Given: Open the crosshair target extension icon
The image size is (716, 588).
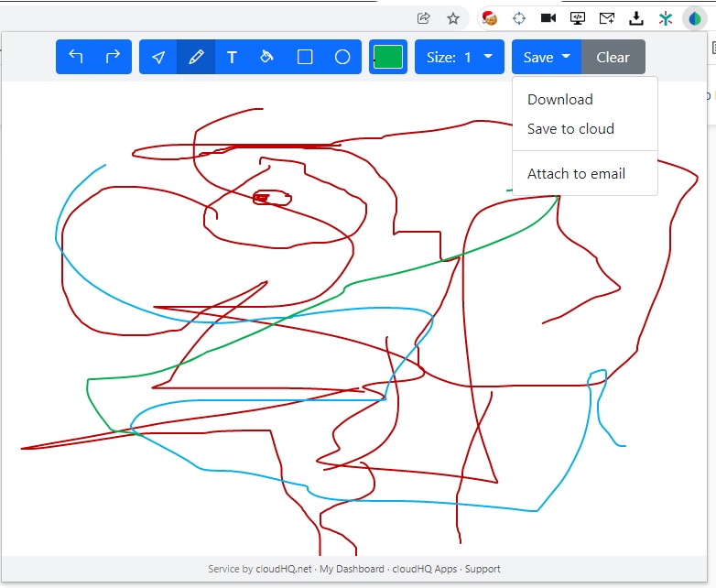Looking at the screenshot, I should [519, 18].
